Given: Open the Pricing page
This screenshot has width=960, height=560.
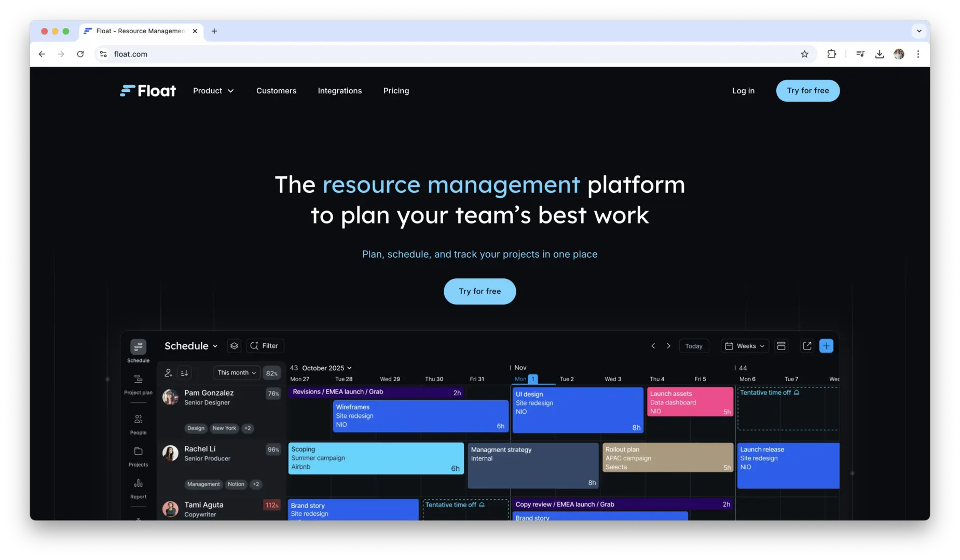Looking at the screenshot, I should [x=396, y=91].
